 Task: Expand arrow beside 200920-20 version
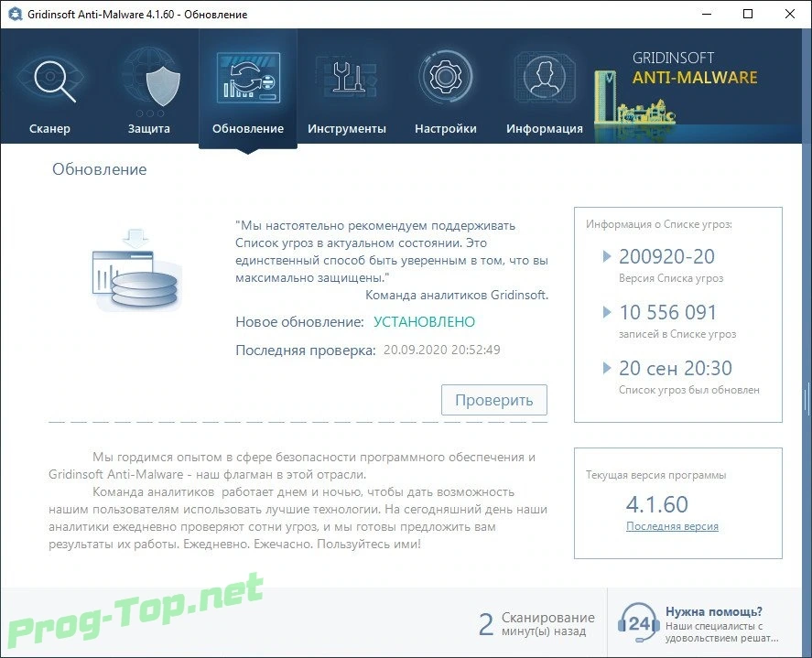tap(607, 256)
